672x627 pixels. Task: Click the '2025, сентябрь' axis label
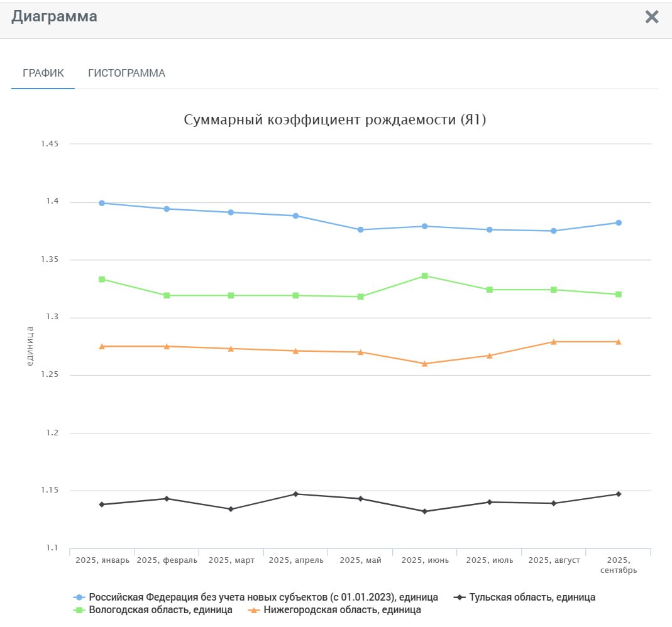619,565
